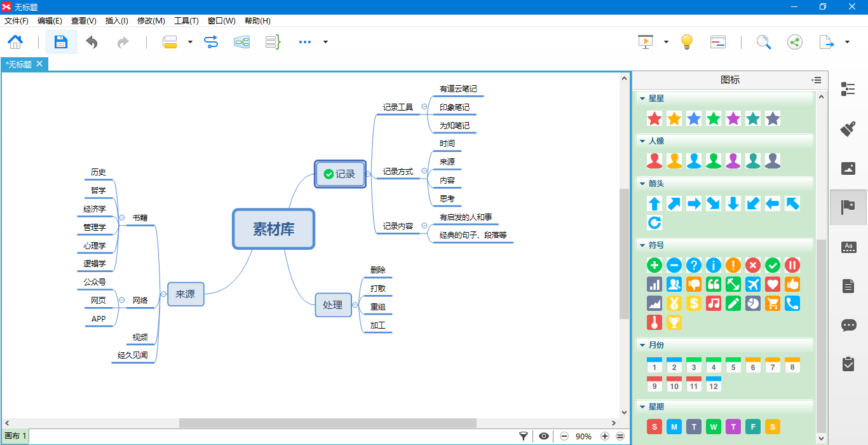Image resolution: width=868 pixels, height=445 pixels.
Task: Insert a new topic via toolbar icon
Action: pyautogui.click(x=170, y=42)
